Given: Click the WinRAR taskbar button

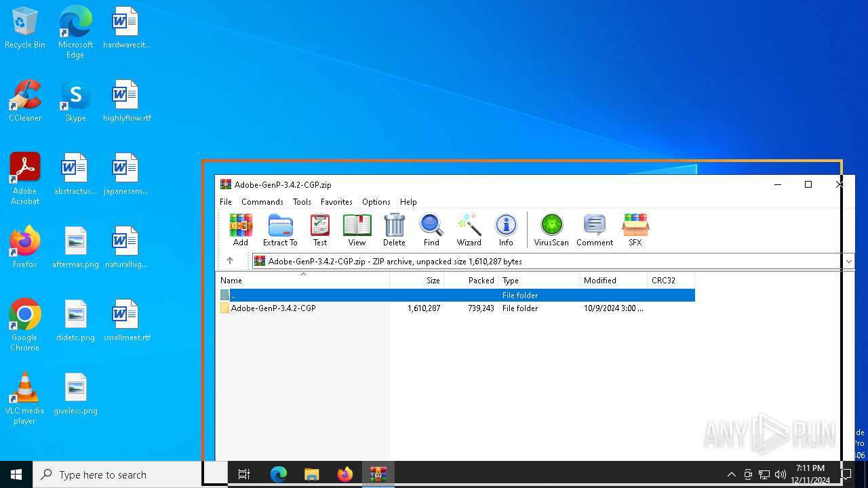Looking at the screenshot, I should [378, 474].
